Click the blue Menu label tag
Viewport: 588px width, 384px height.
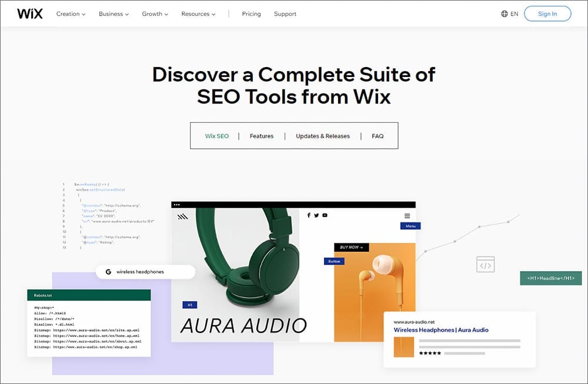410,226
